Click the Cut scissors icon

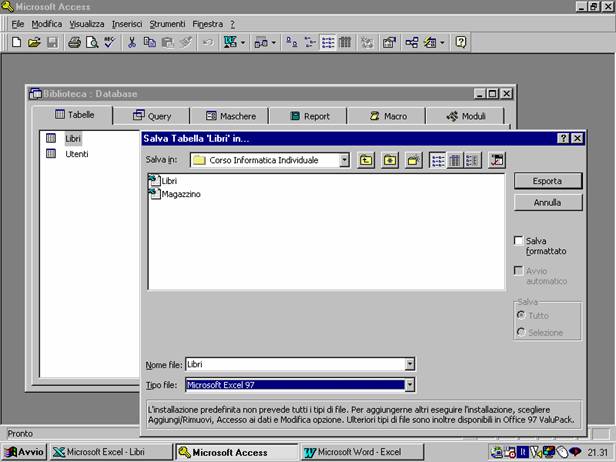132,42
